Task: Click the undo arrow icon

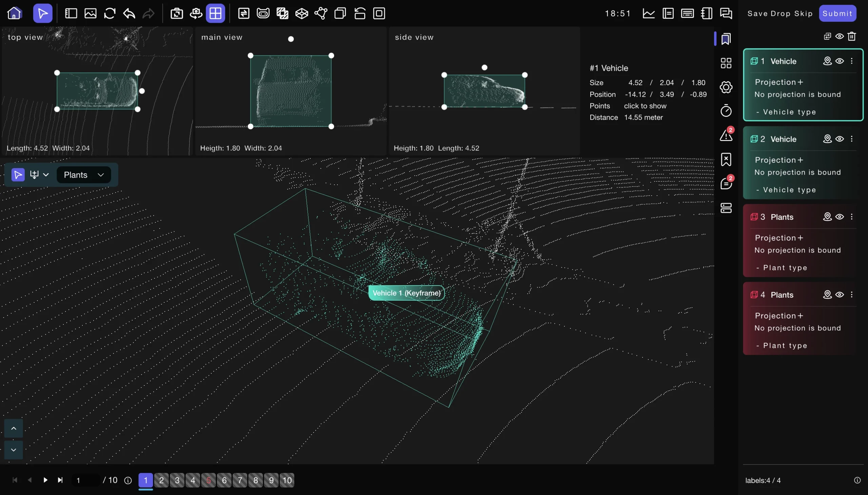Action: coord(129,13)
